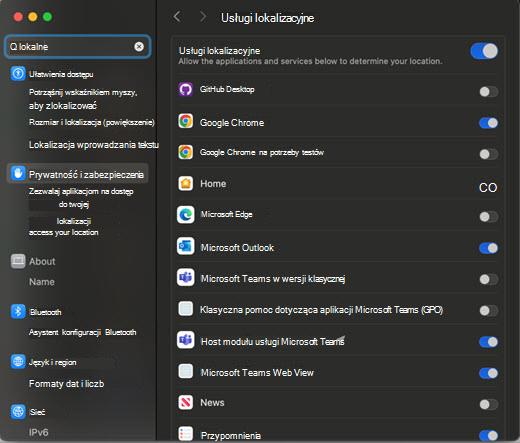Image resolution: width=520 pixels, height=443 pixels.
Task: Toggle the Home location switch
Action: (488, 187)
